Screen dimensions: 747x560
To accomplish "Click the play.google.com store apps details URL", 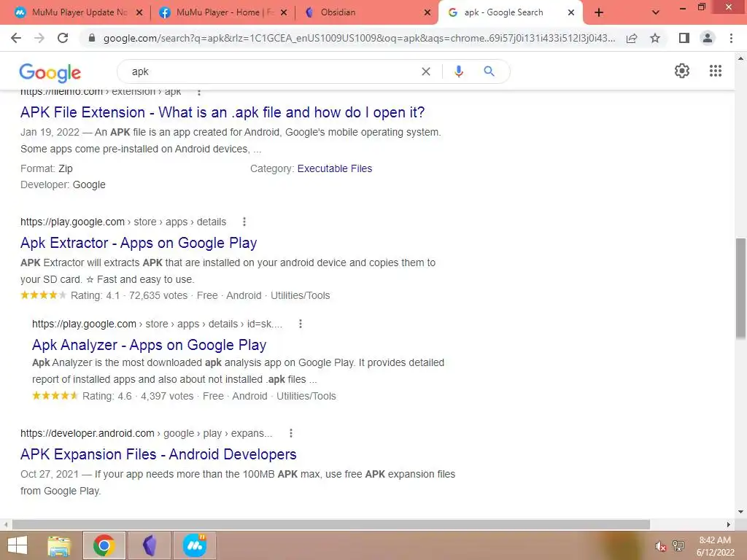I will pos(123,222).
